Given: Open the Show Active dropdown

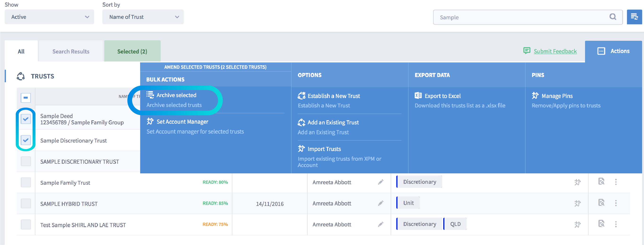Looking at the screenshot, I should point(49,17).
